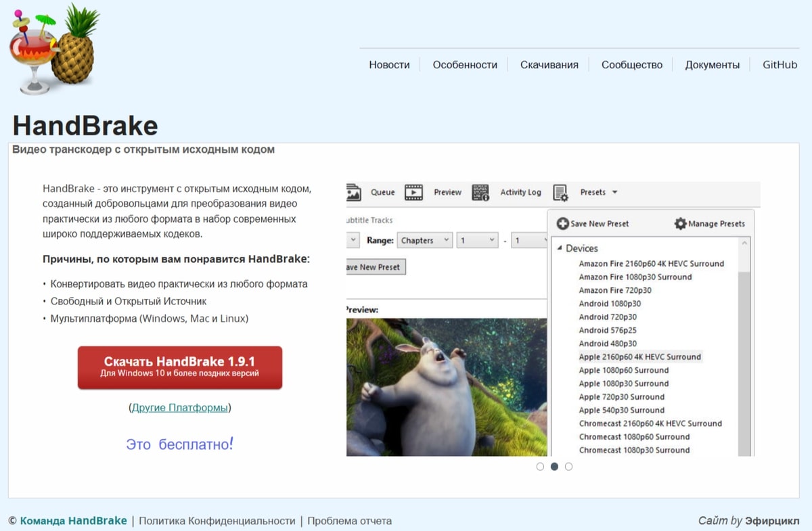
Task: Open the Queue icon in screenshot toolbar
Action: tap(354, 193)
